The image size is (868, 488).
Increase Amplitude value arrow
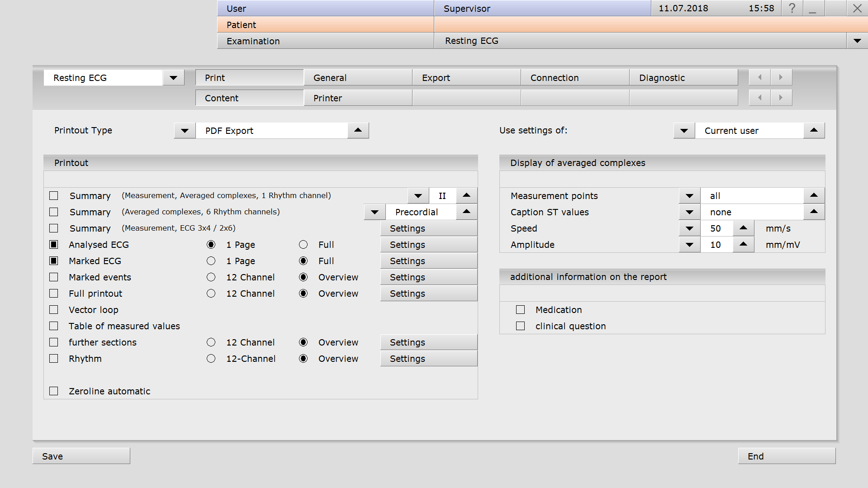point(744,245)
